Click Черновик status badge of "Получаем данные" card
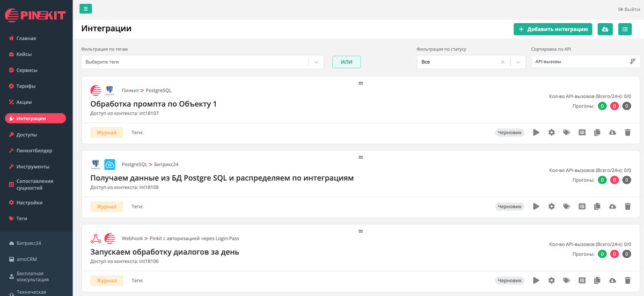Image resolution: width=644 pixels, height=296 pixels. pos(510,206)
